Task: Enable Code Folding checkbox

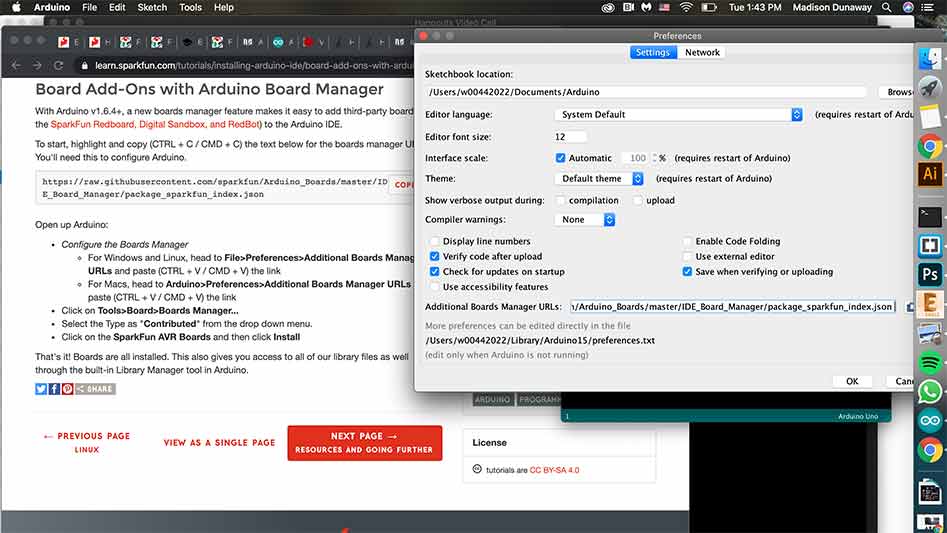Action: pyautogui.click(x=687, y=241)
